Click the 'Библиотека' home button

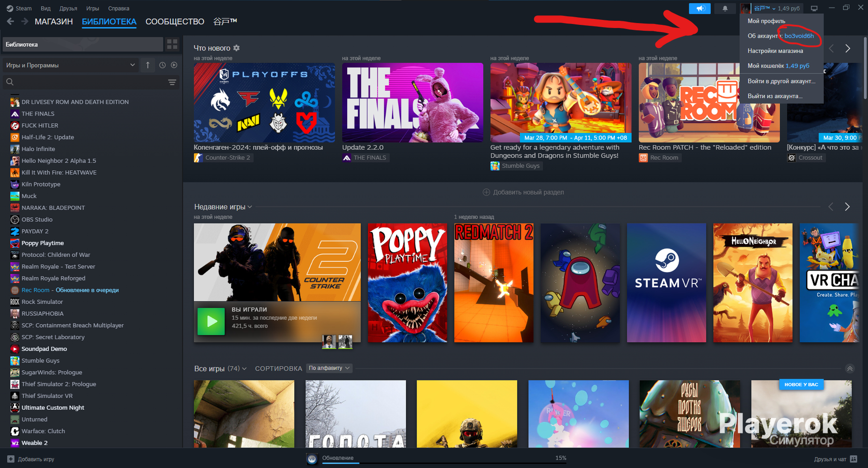[x=83, y=44]
